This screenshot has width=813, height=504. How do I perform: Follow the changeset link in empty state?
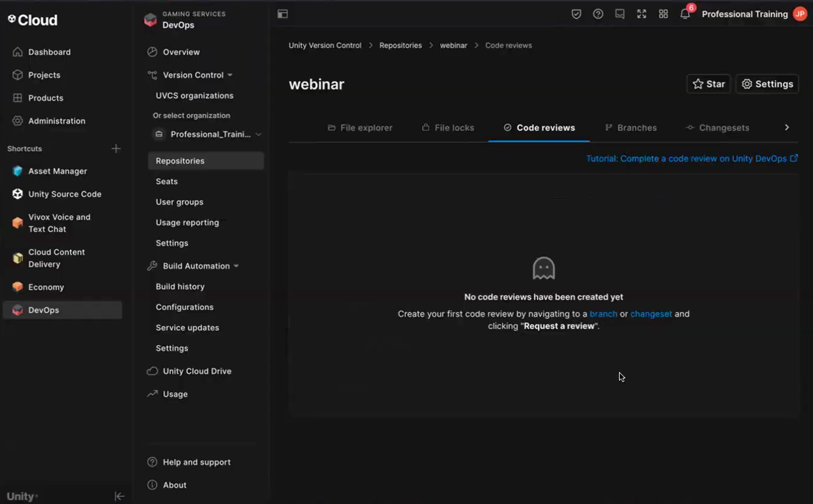tap(651, 314)
